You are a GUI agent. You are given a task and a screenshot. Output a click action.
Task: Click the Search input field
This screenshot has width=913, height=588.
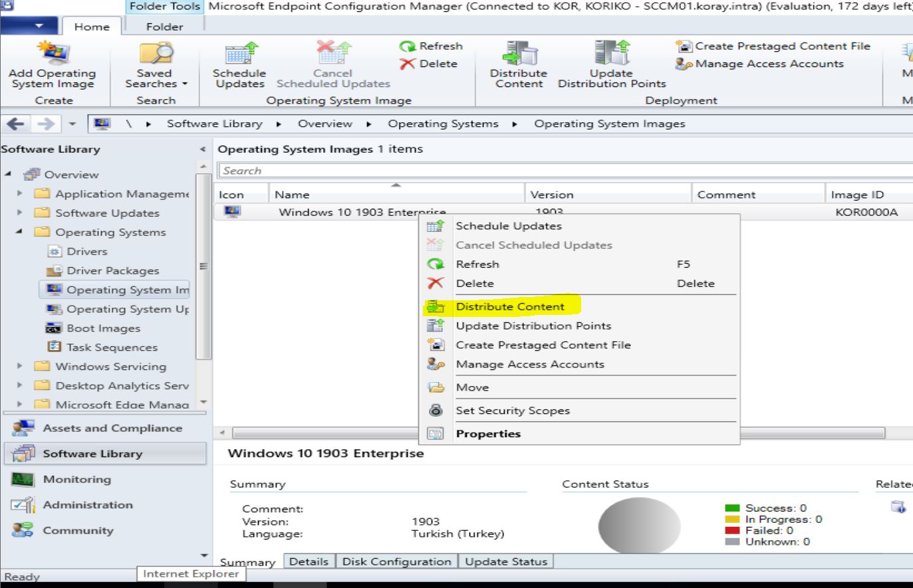pos(565,171)
